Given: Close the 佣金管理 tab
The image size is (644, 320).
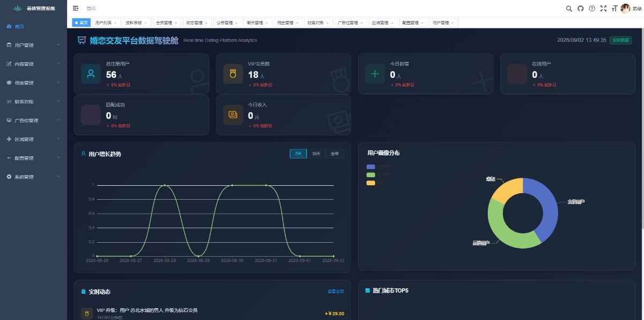Looking at the screenshot, I should (x=297, y=23).
